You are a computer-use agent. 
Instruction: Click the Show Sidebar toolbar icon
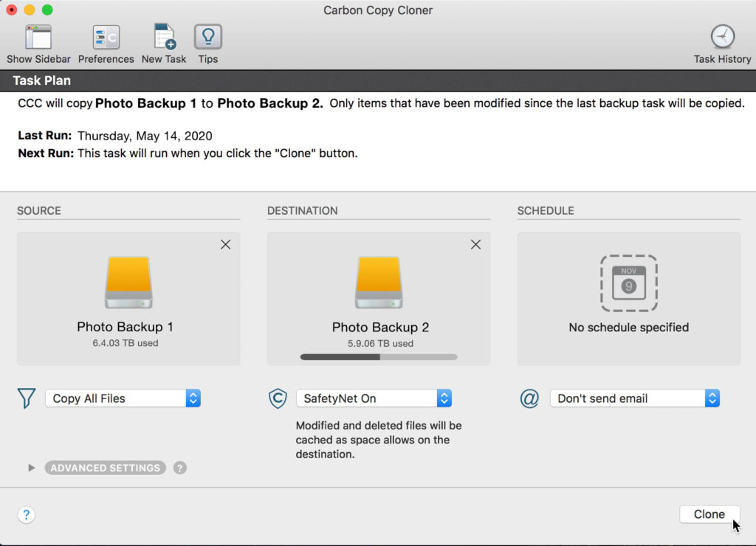click(x=38, y=38)
